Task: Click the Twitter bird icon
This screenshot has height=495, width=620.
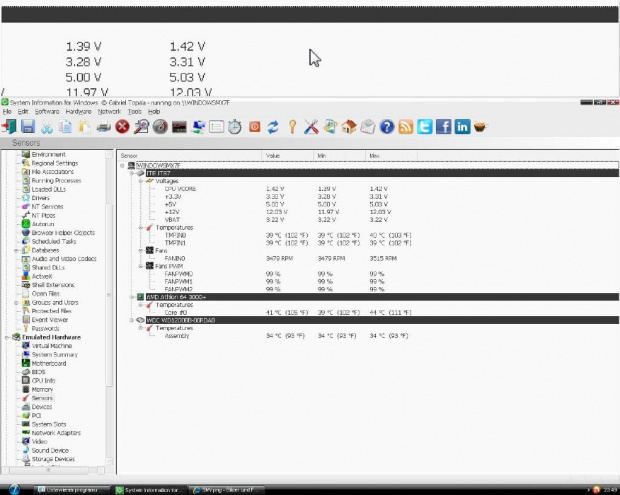Action: pos(425,127)
